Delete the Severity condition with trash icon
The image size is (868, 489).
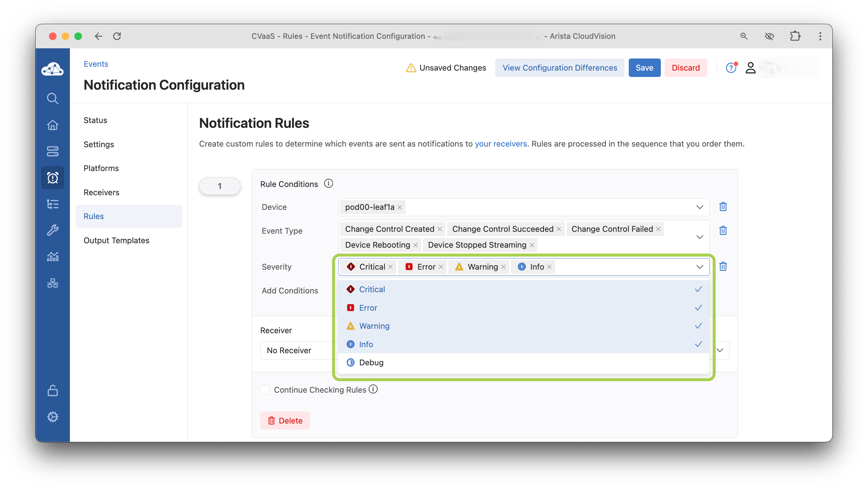(723, 266)
